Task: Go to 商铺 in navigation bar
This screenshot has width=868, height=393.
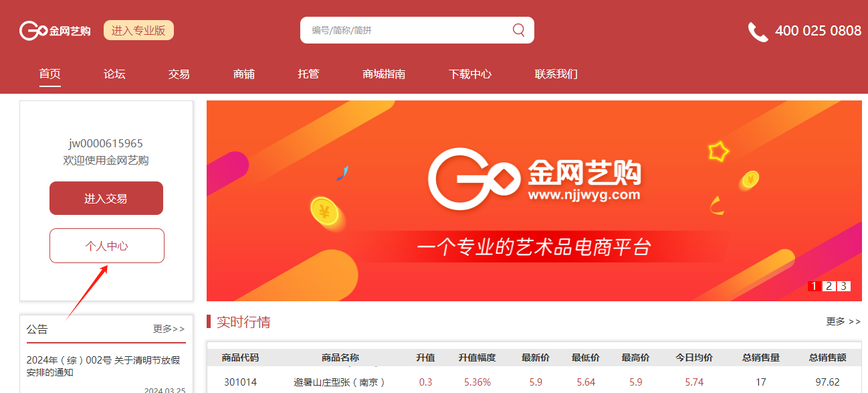Action: (244, 74)
